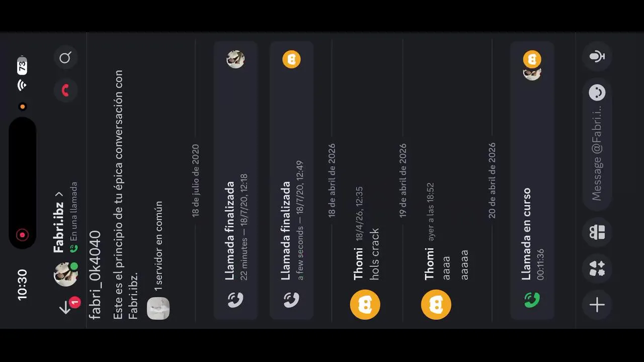Tap the Wi-Fi status icon
This screenshot has height=362, width=644.
coord(22,85)
